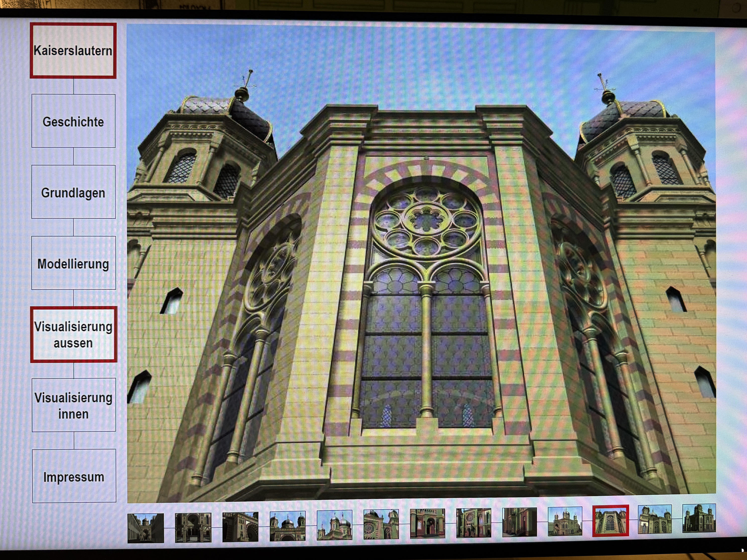Go to the Geschichte section
Screen dimensions: 747x560
click(73, 121)
